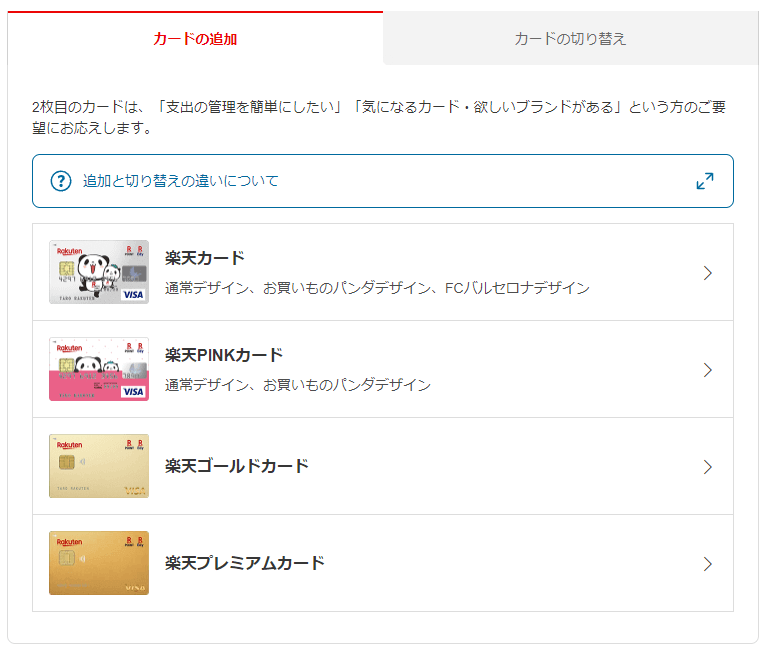770x654 pixels.
Task: Open the 楽天プレミアムカード row via its chevron
Action: pos(707,564)
